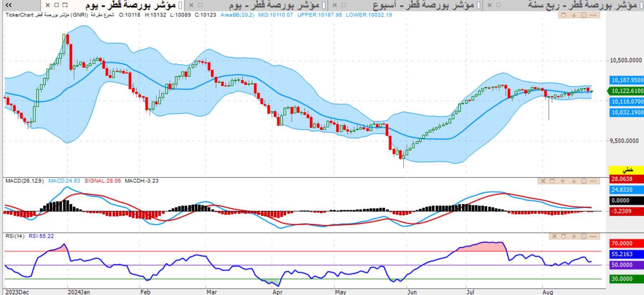
Task: Click the MACDH:-3.23 legend value
Action: click(x=142, y=181)
